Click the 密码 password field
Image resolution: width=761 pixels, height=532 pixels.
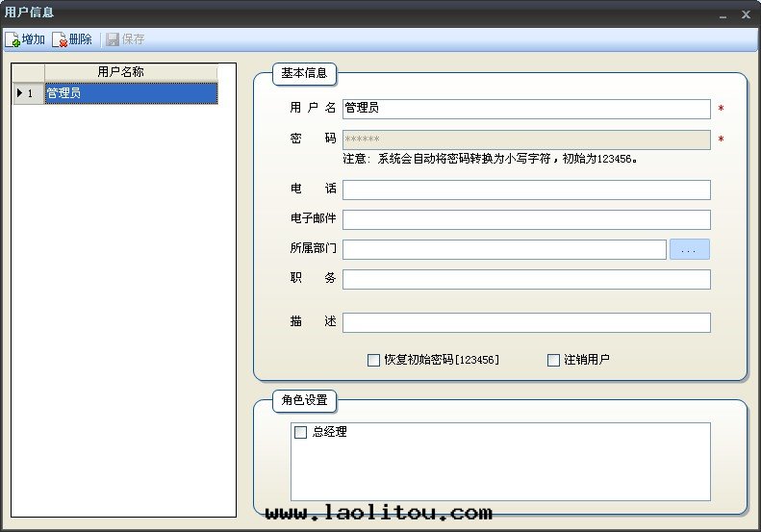click(x=525, y=139)
